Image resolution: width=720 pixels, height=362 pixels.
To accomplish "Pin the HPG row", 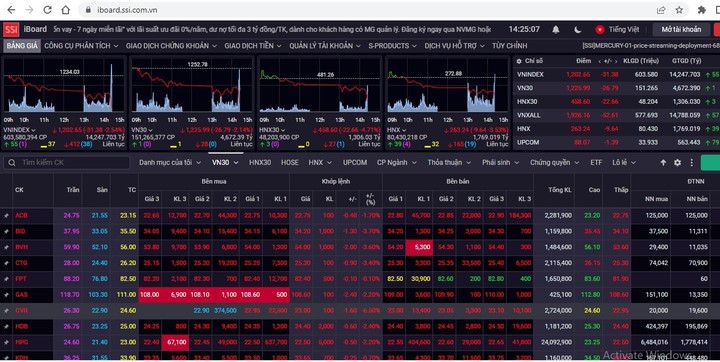I will (6, 342).
